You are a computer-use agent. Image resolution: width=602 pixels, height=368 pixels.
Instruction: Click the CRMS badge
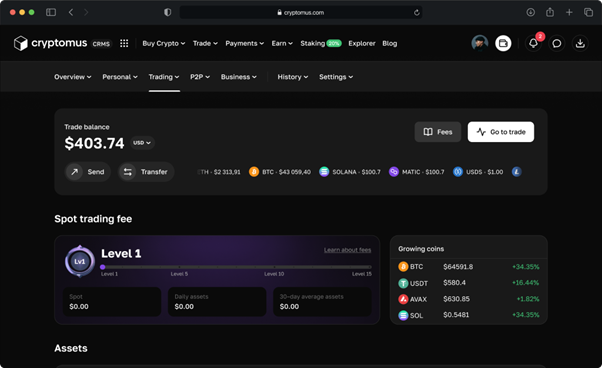point(101,44)
